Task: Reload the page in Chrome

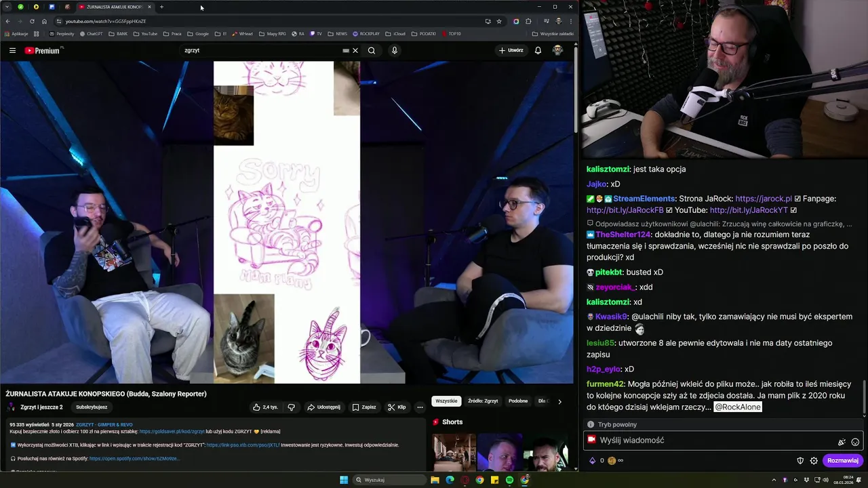Action: tap(32, 21)
